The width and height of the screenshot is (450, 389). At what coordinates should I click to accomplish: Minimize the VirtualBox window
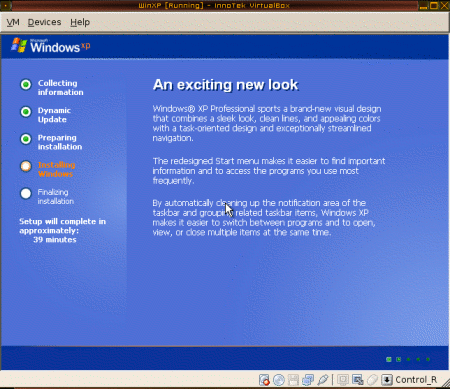click(x=423, y=6)
